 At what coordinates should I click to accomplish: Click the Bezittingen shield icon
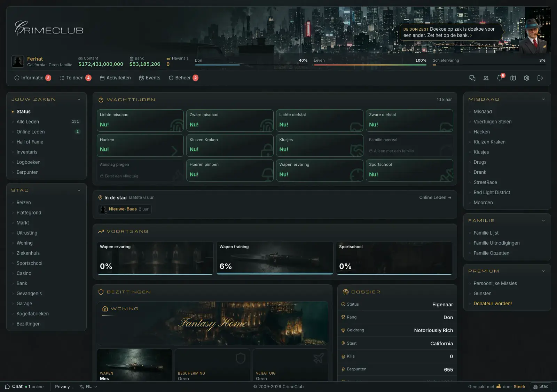pos(101,292)
